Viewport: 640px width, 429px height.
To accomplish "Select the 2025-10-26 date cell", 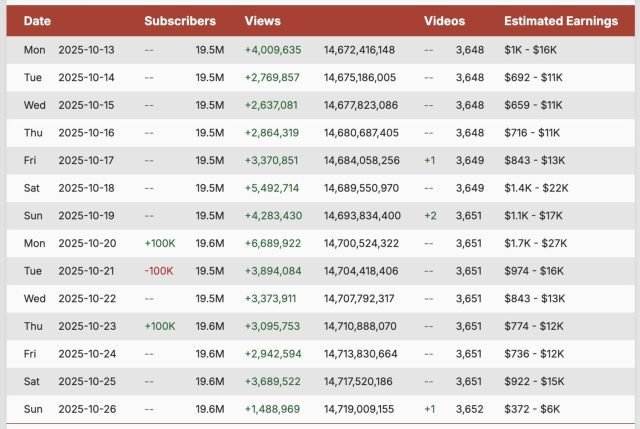I will point(87,409).
